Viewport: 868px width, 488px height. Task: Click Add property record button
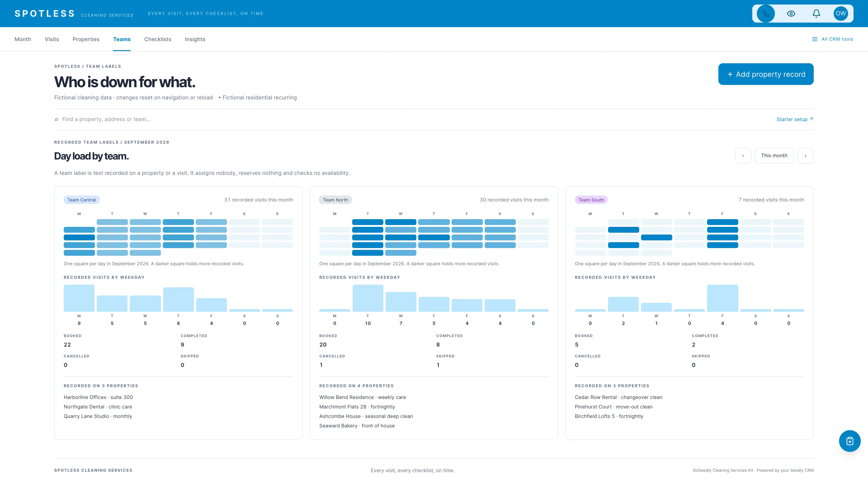pyautogui.click(x=766, y=74)
